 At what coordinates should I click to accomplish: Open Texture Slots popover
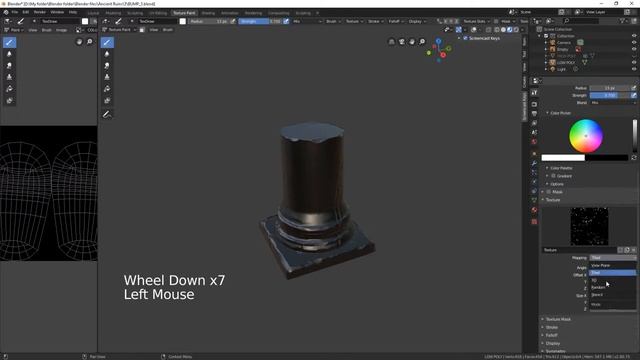(x=476, y=21)
